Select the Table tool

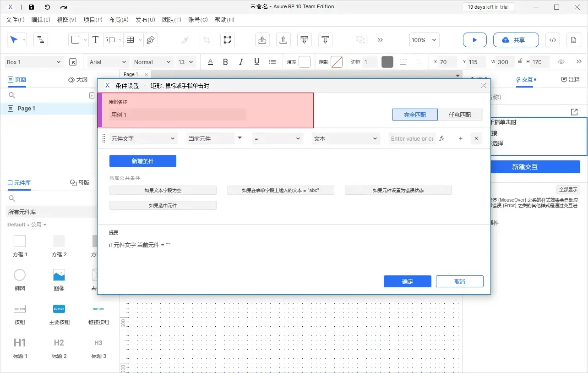coord(130,40)
